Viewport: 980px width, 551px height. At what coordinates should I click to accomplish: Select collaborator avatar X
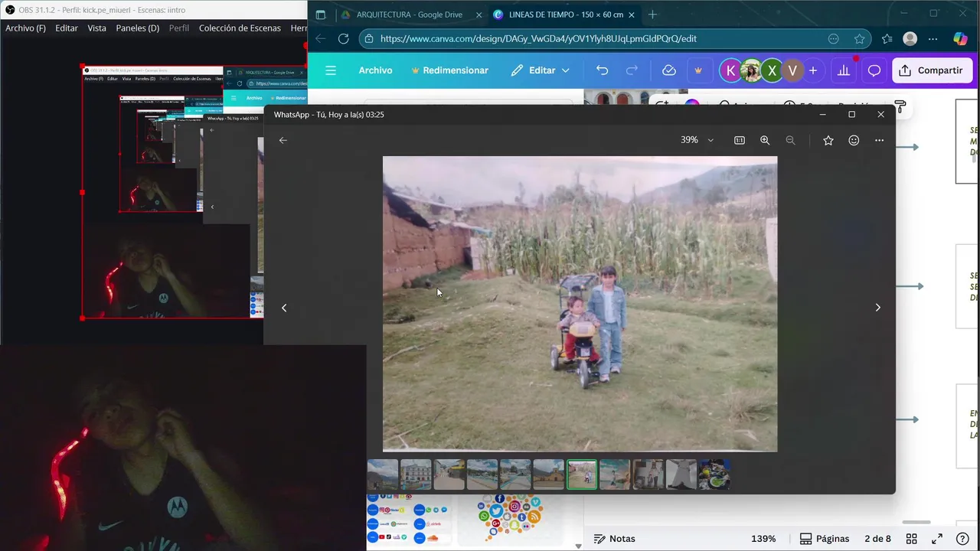coord(772,70)
